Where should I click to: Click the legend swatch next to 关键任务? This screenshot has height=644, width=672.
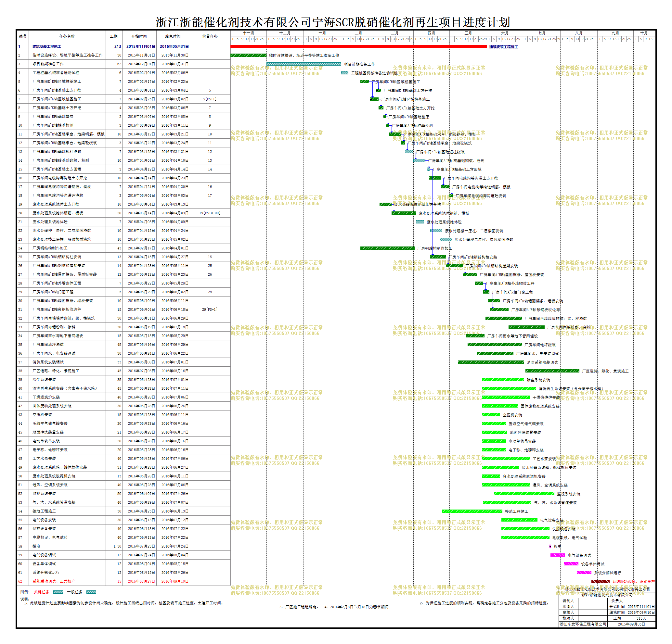pyautogui.click(x=58, y=592)
